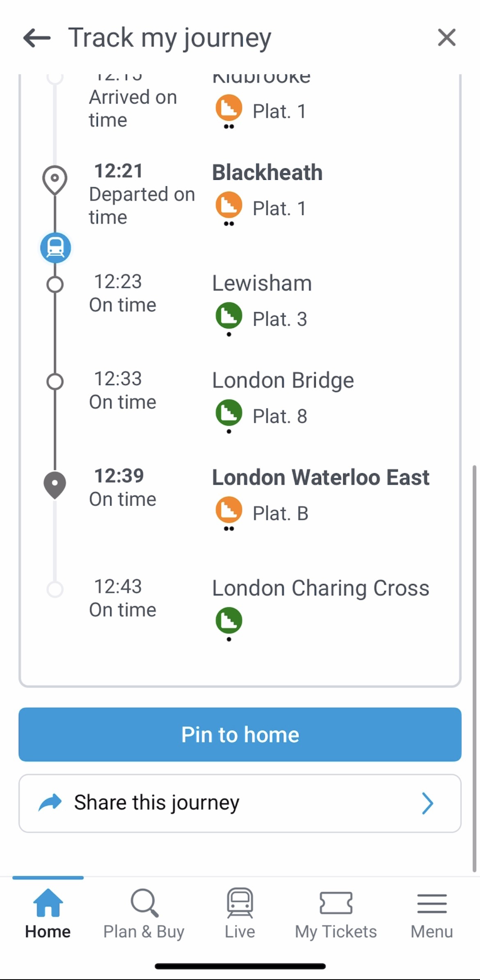Tap the blue train position icon
The image size is (480, 980).
click(x=55, y=248)
